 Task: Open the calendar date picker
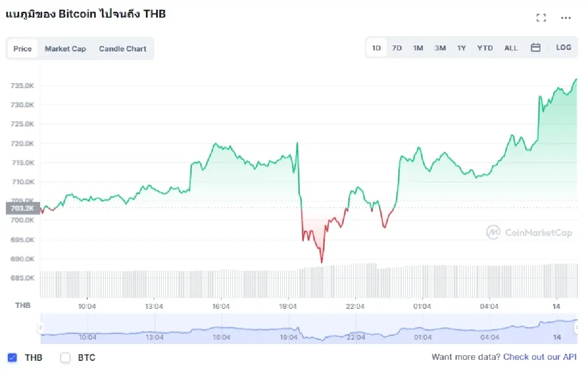point(536,47)
